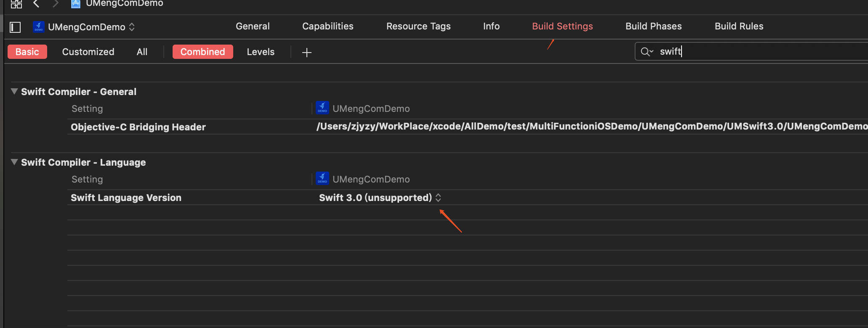Viewport: 868px width, 328px height.
Task: Click the UMengComDemo target icon in header
Action: tap(39, 26)
